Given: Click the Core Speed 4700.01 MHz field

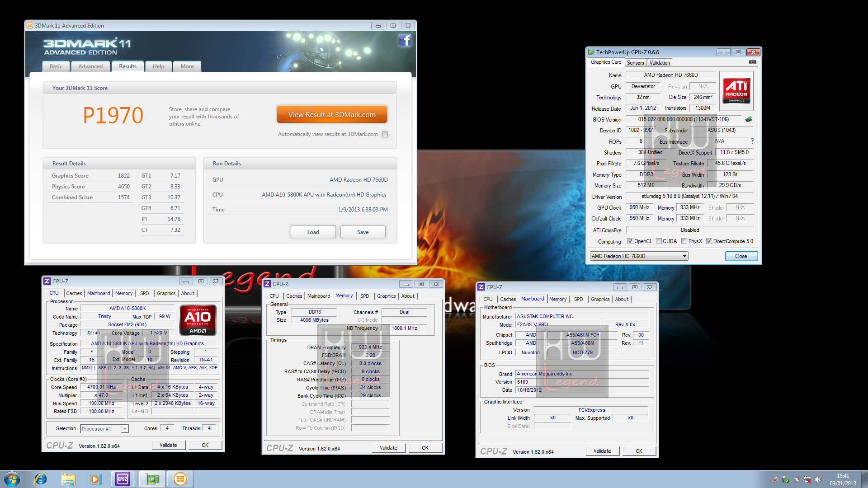Looking at the screenshot, I should click(102, 387).
